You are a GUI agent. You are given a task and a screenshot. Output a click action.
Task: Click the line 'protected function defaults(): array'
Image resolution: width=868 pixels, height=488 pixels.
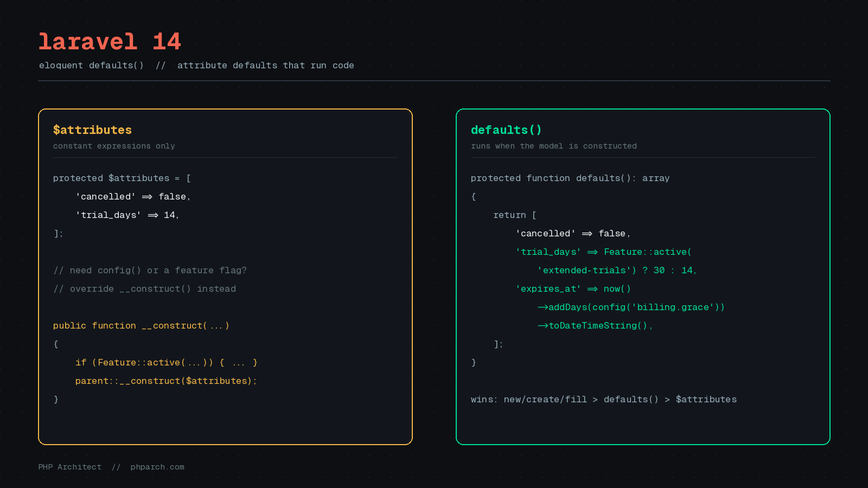tap(570, 178)
